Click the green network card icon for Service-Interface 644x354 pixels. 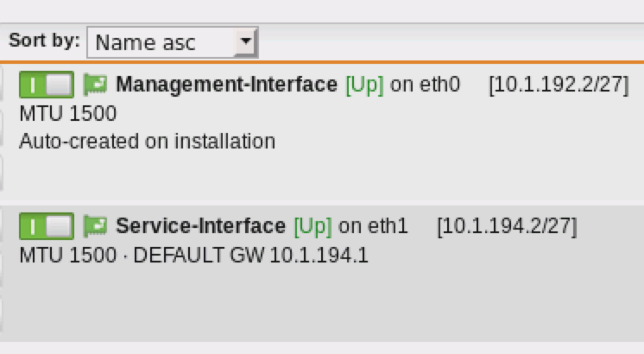(x=95, y=226)
